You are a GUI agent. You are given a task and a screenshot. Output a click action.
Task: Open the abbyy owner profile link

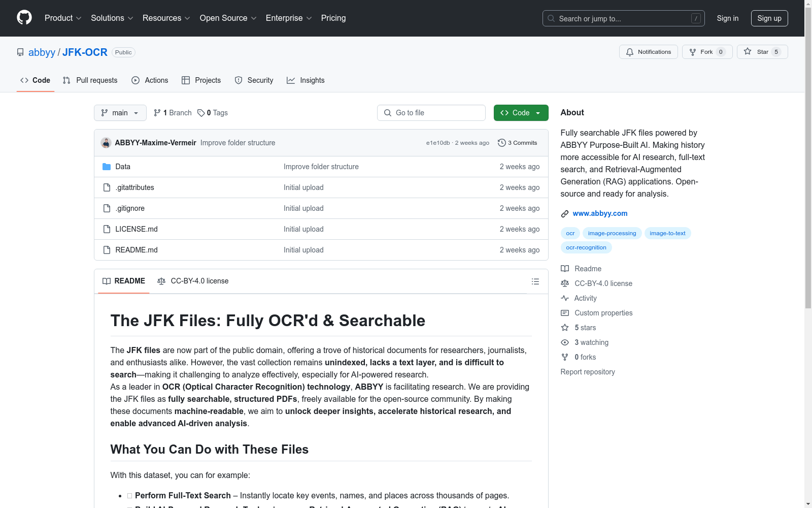pos(42,52)
